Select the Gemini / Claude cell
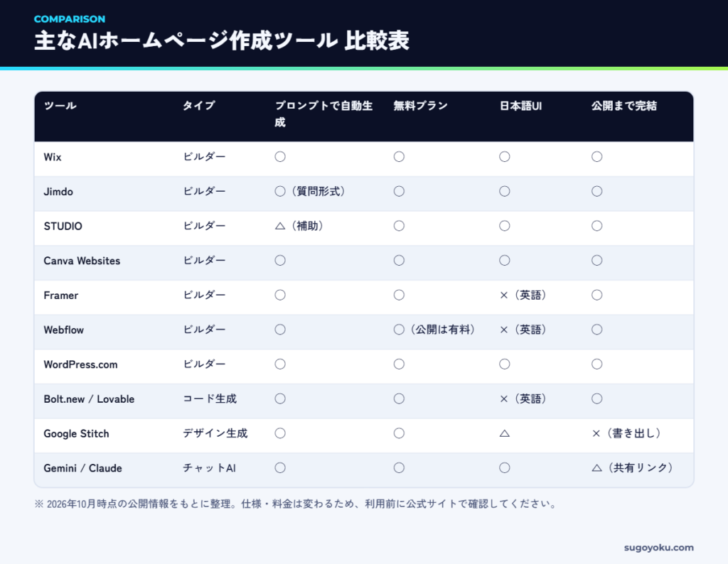 pyautogui.click(x=82, y=468)
